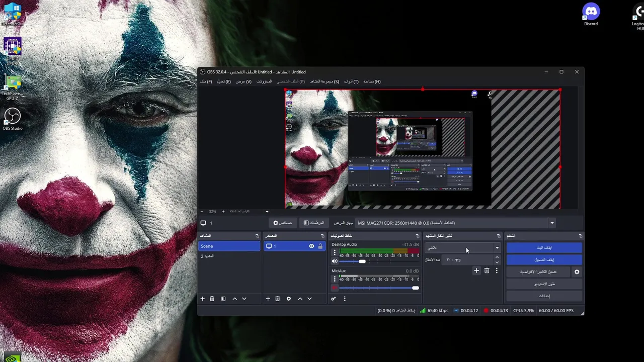Open advanced audio properties gears icon
Screen dimensions: 644x362
point(333,299)
